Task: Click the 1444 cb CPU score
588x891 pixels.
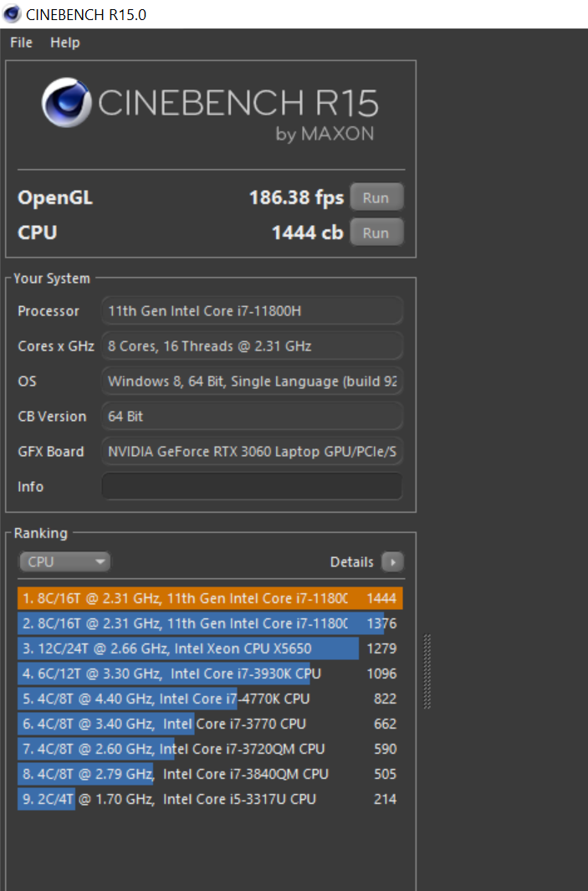Action: [307, 233]
